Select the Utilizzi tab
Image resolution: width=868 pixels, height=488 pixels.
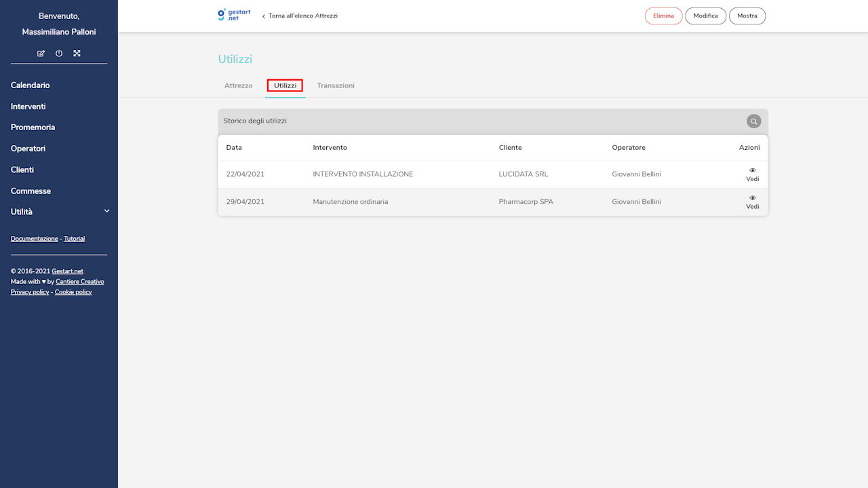tap(285, 85)
